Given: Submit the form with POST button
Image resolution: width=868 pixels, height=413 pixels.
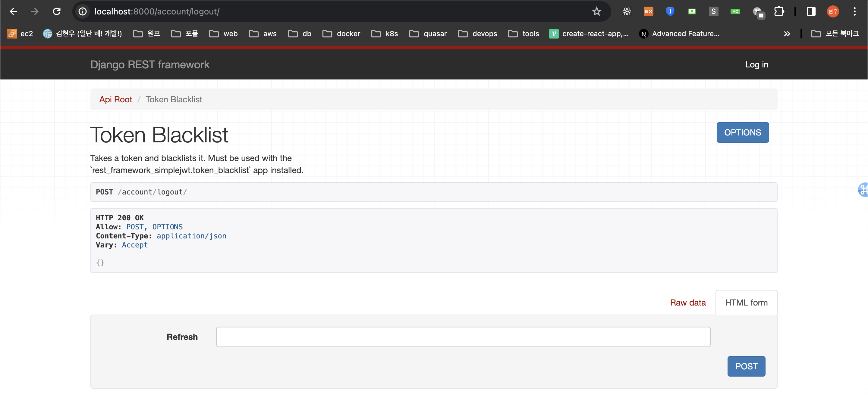Looking at the screenshot, I should pos(746,366).
